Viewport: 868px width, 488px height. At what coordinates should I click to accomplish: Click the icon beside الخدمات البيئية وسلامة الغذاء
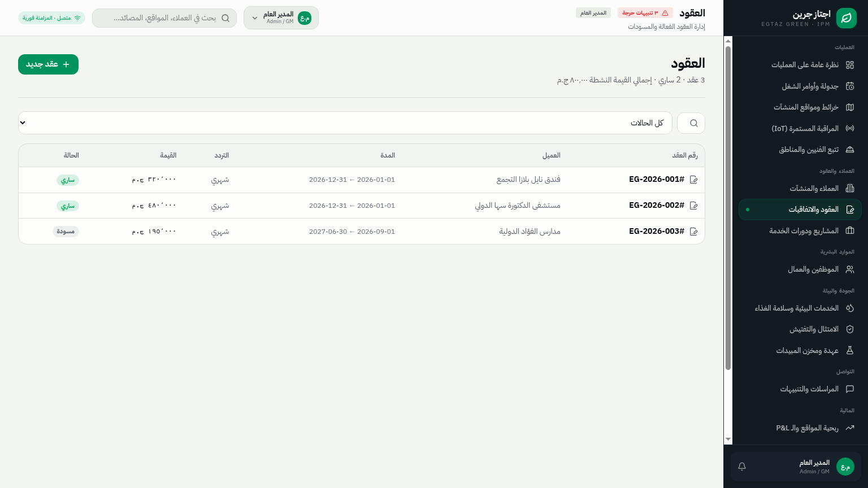tap(850, 308)
